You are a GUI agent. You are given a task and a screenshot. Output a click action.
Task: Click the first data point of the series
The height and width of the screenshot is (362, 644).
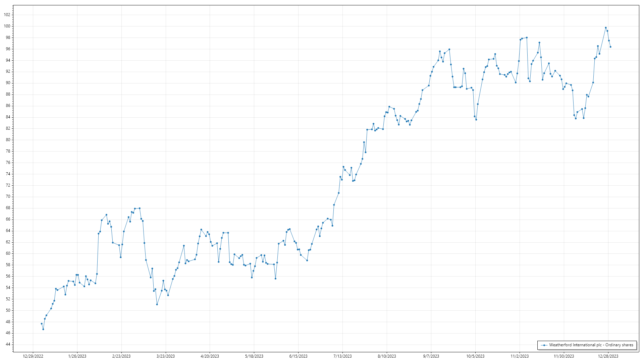42,324
